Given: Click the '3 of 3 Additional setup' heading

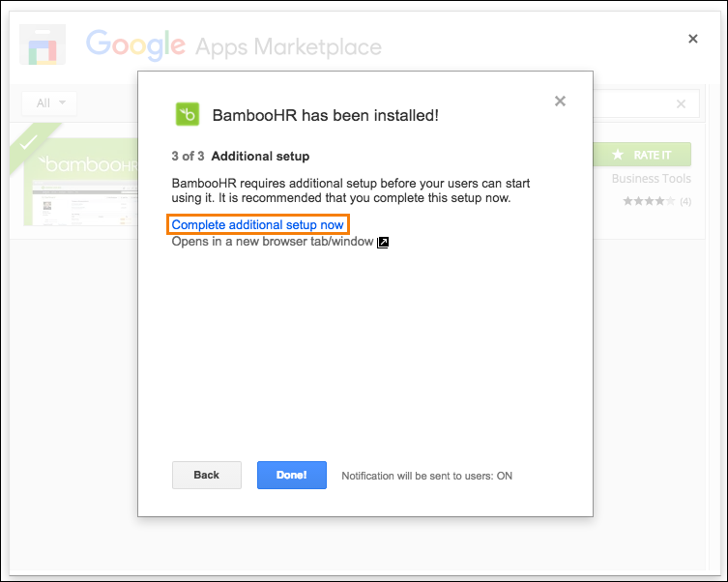Looking at the screenshot, I should click(x=240, y=156).
